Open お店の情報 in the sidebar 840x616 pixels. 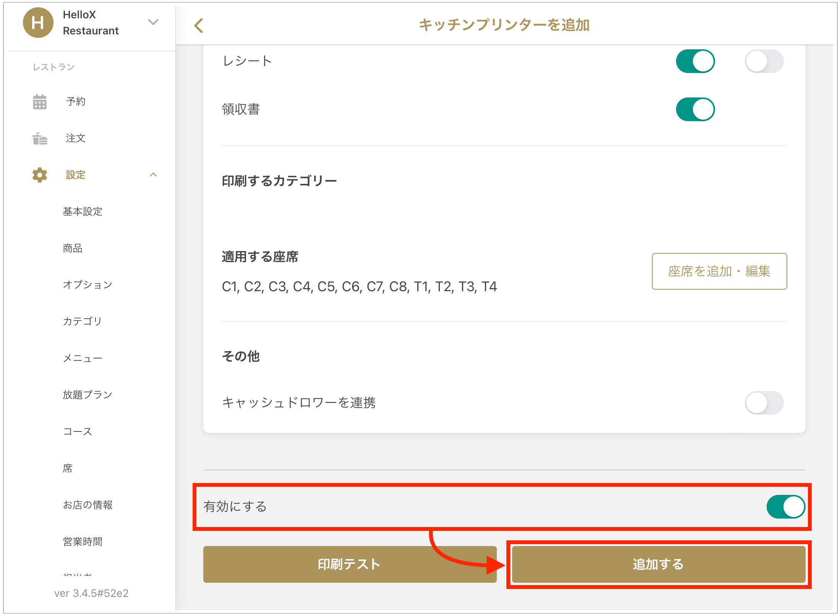(88, 505)
